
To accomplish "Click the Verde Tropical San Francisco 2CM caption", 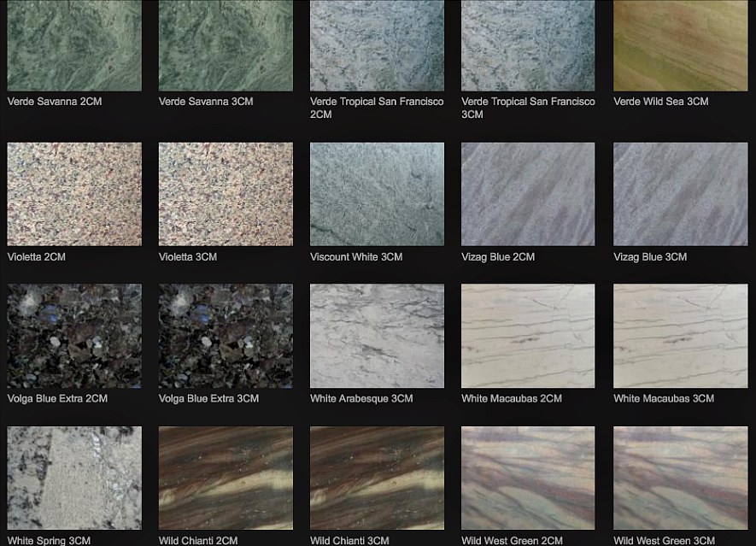I will point(377,108).
